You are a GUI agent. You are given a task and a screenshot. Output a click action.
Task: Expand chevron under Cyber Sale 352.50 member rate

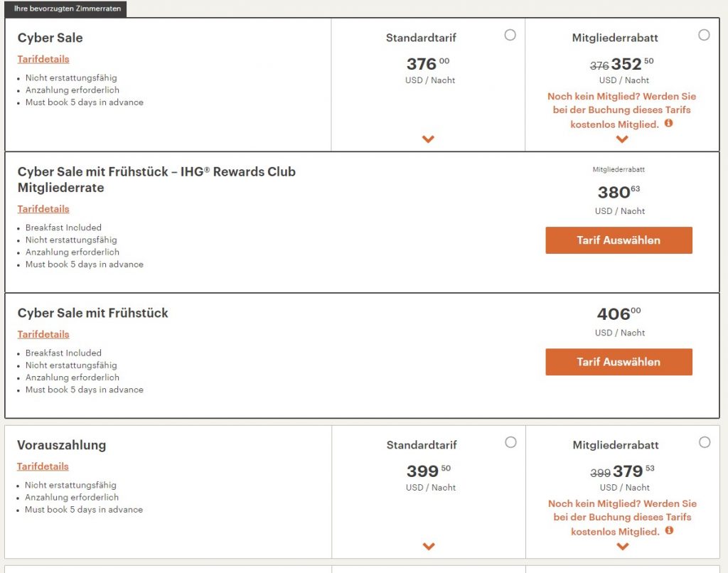622,139
